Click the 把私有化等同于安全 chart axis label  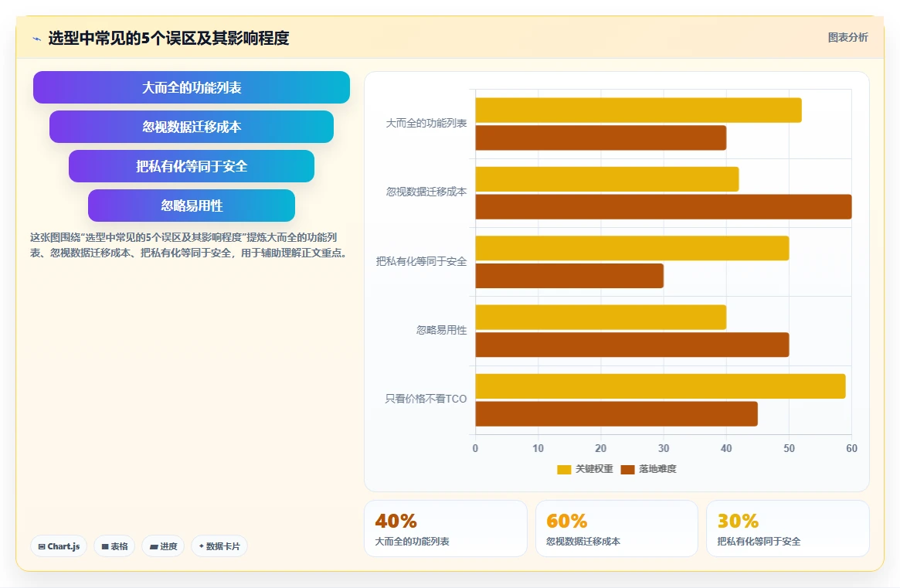(421, 261)
